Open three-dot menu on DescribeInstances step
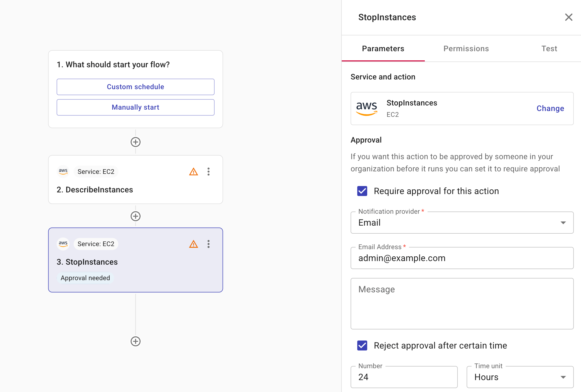This screenshot has width=581, height=392. [x=209, y=172]
